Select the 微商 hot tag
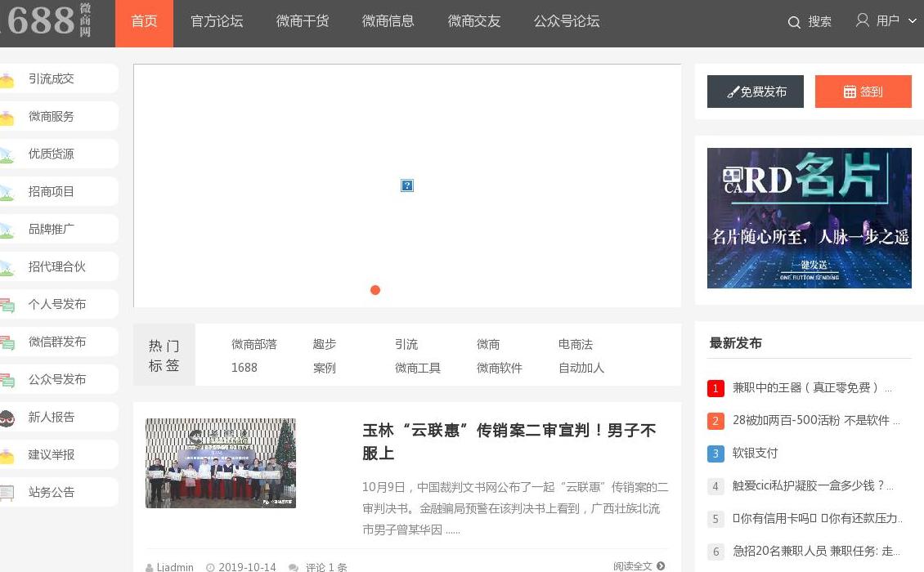Screen dimensions: 924x572 [488, 345]
